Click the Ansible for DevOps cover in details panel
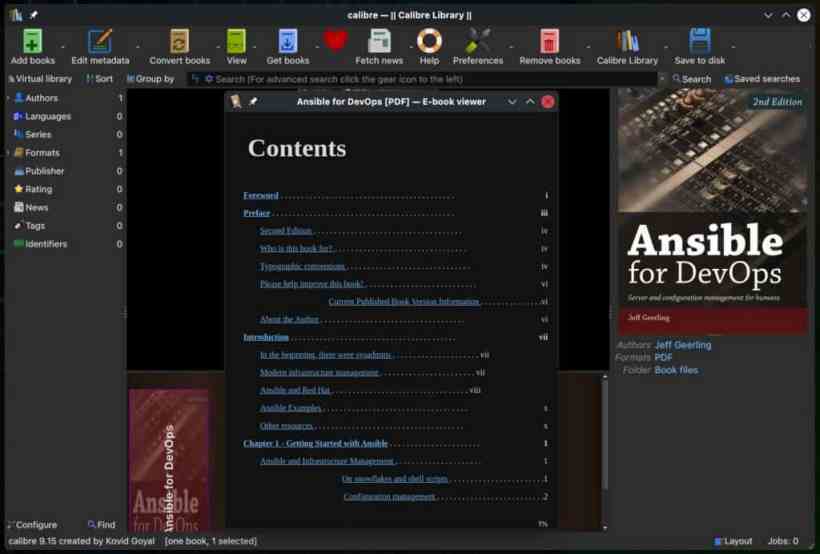820x554 pixels. (712, 212)
